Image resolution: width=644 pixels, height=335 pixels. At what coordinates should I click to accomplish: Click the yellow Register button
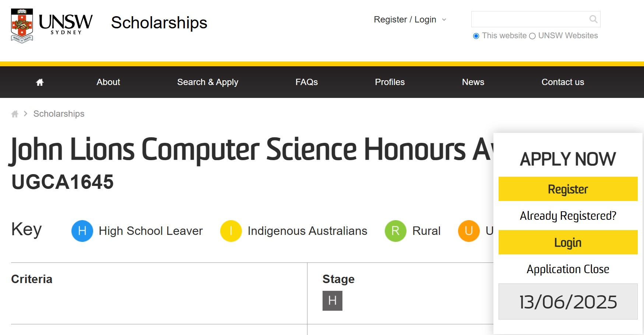568,189
